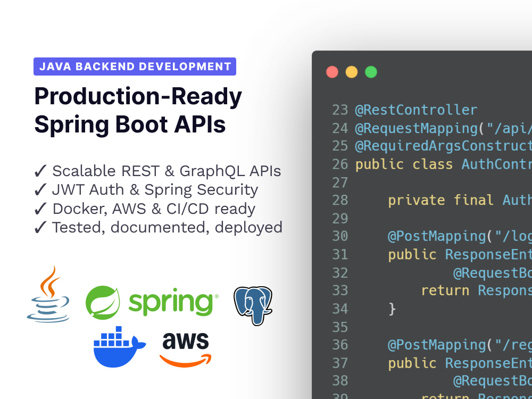Click the return statement on line 33

pos(476,290)
